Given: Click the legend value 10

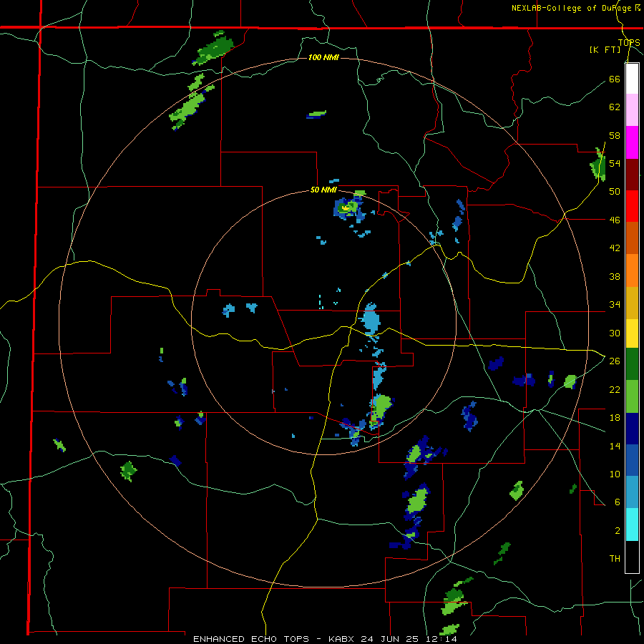Looking at the screenshot, I should click(615, 474).
